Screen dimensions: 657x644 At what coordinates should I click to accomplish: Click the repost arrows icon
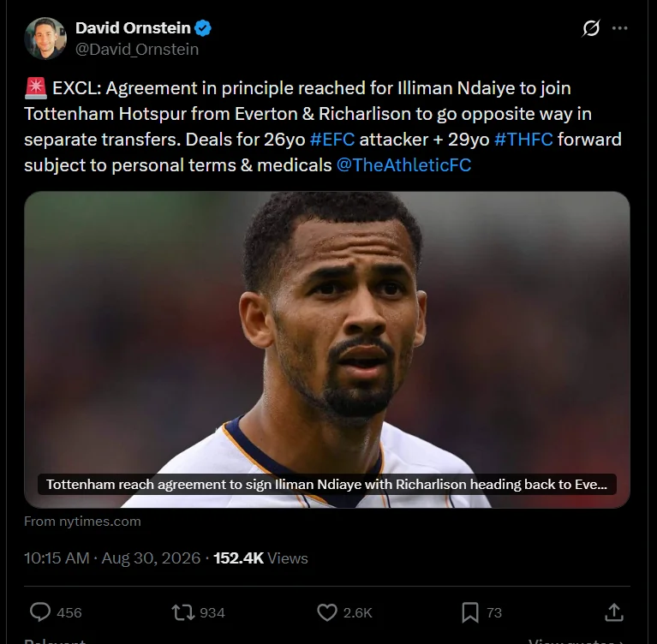tap(183, 612)
